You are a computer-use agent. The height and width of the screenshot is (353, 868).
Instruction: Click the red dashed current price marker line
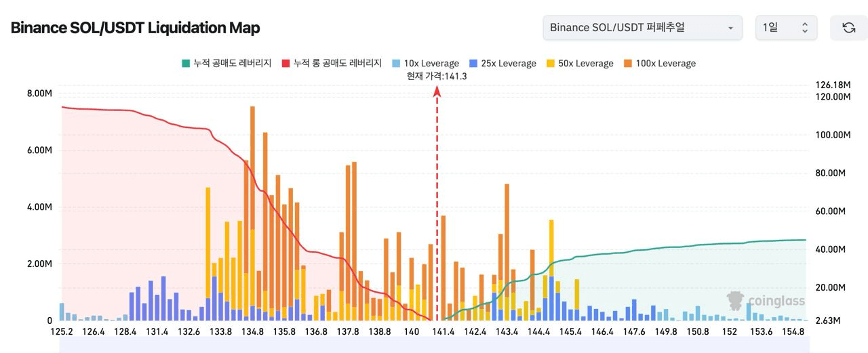click(437, 203)
